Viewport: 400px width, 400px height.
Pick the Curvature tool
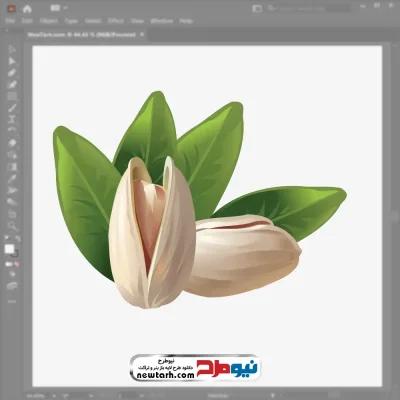click(12, 84)
